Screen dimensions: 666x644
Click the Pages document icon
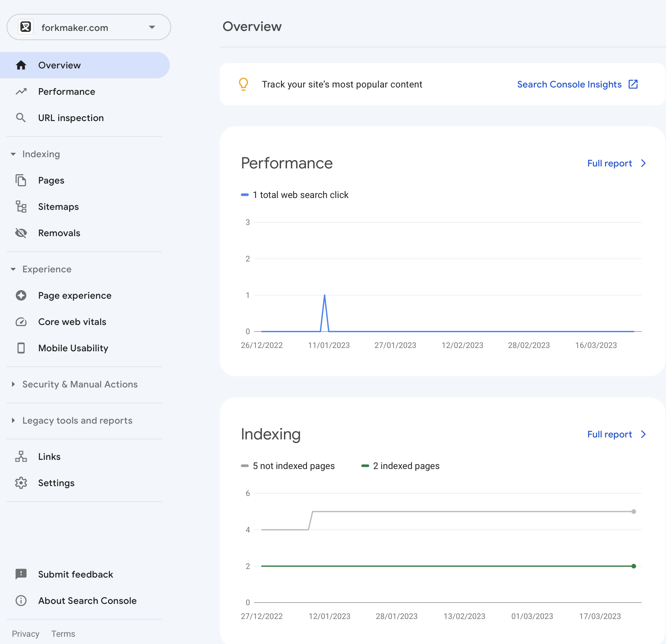pos(21,180)
